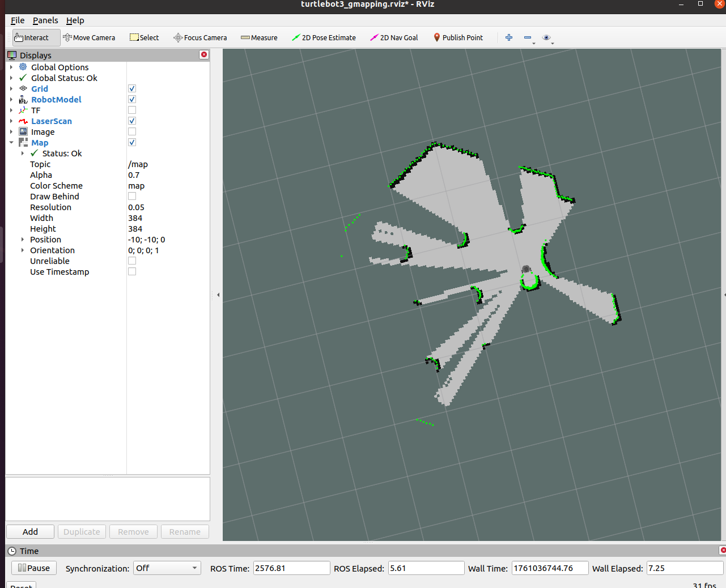Pause the time with Pause button
Screen dimensions: 726x588
tap(34, 568)
